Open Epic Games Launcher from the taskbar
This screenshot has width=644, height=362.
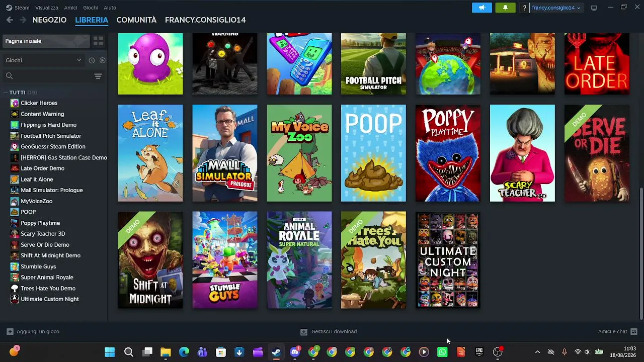479,352
